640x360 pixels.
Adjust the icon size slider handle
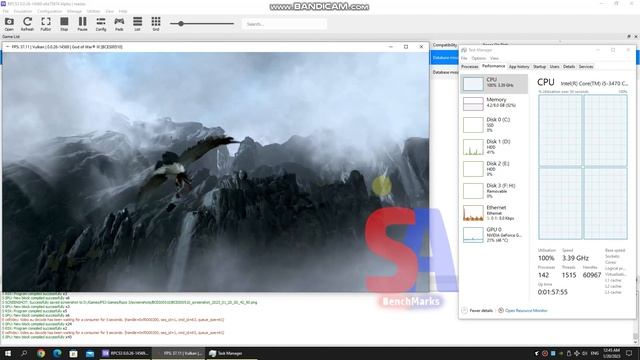coord(180,24)
